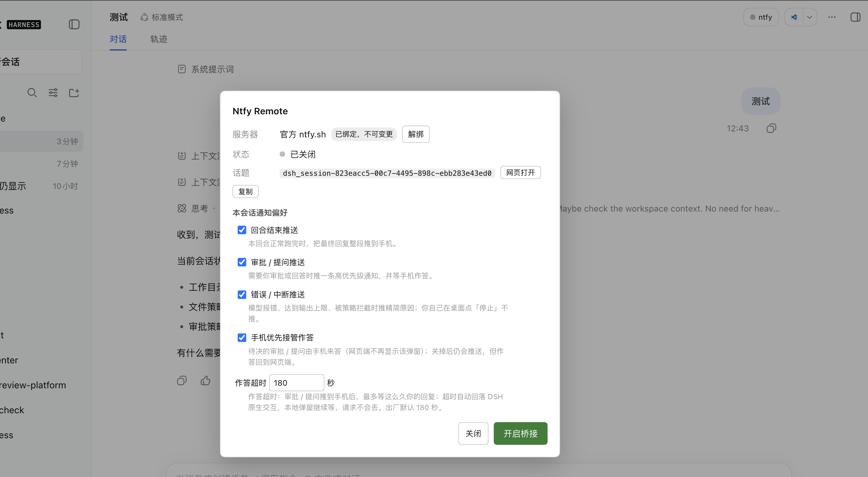Collapse the left sidebar panel icon

(x=74, y=24)
